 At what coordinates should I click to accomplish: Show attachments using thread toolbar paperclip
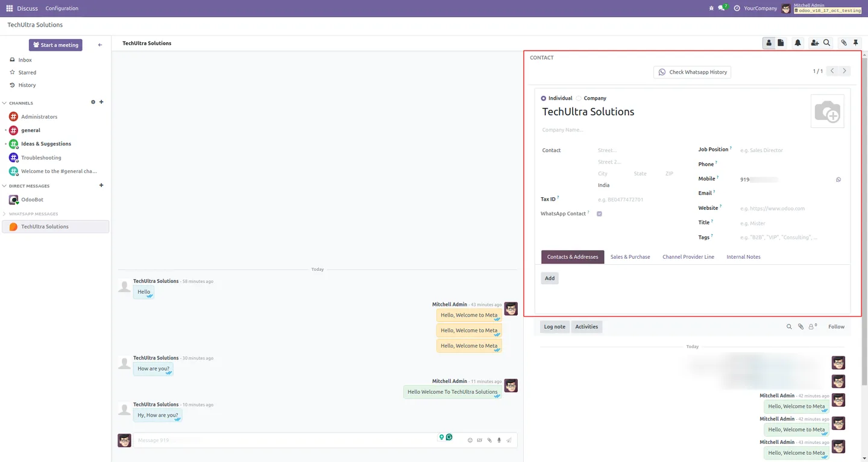(844, 43)
